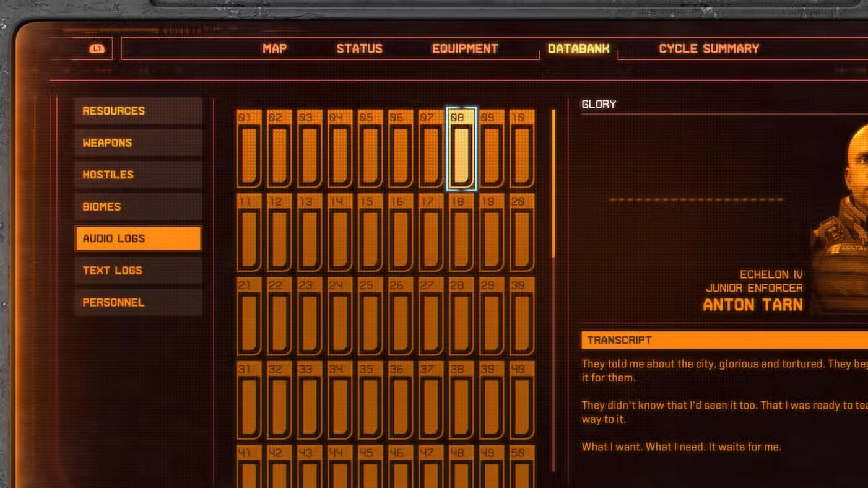Select audio log 34

(x=340, y=401)
